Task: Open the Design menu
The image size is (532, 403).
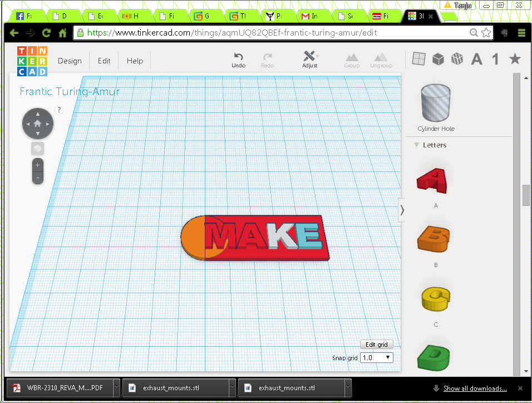Action: click(70, 61)
